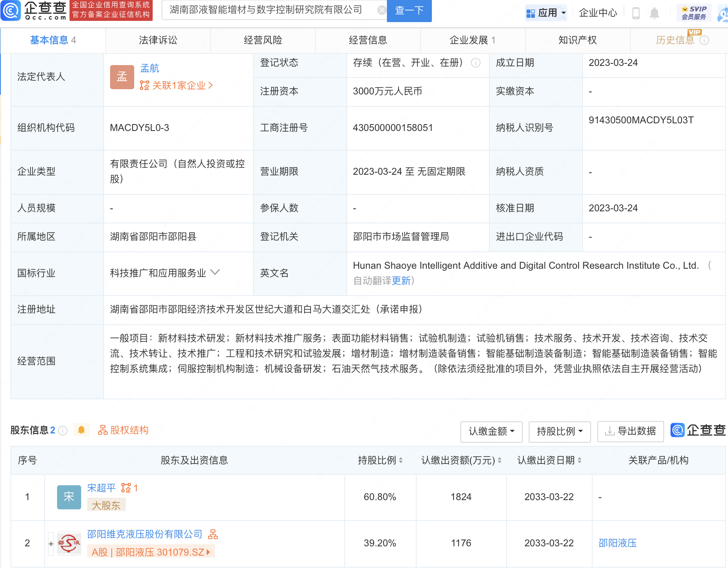
Task: Click the registered address text
Action: coord(266,309)
